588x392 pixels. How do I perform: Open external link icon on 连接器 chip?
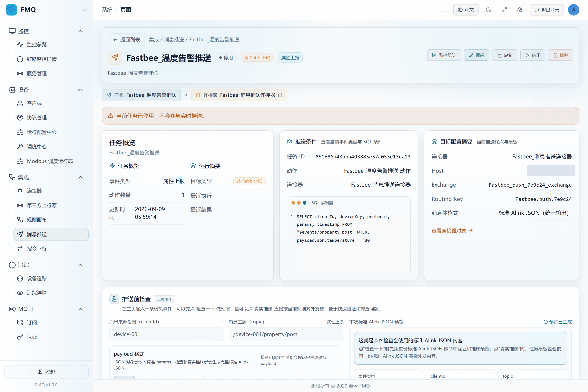[280, 95]
